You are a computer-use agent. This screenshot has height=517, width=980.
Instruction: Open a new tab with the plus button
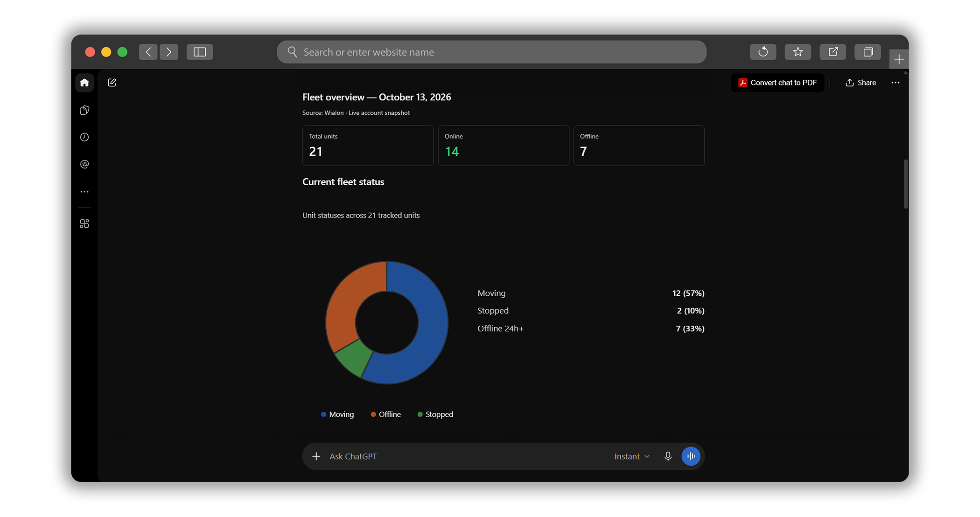(899, 59)
